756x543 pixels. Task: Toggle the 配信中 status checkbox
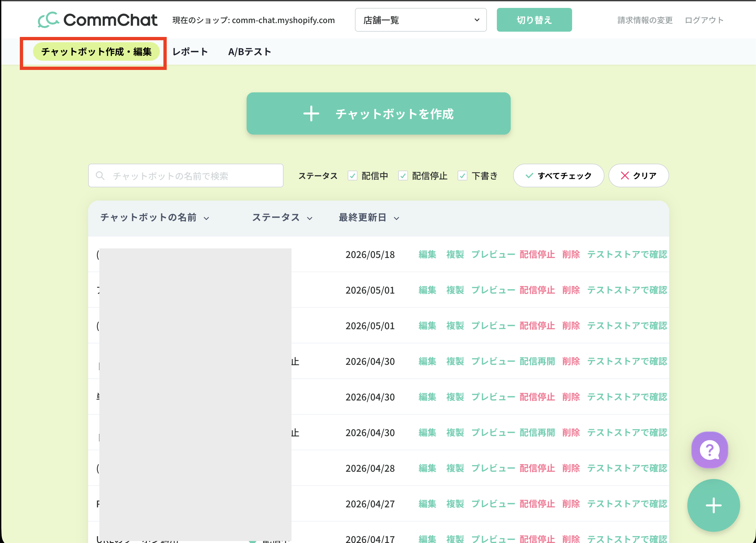[x=352, y=176]
